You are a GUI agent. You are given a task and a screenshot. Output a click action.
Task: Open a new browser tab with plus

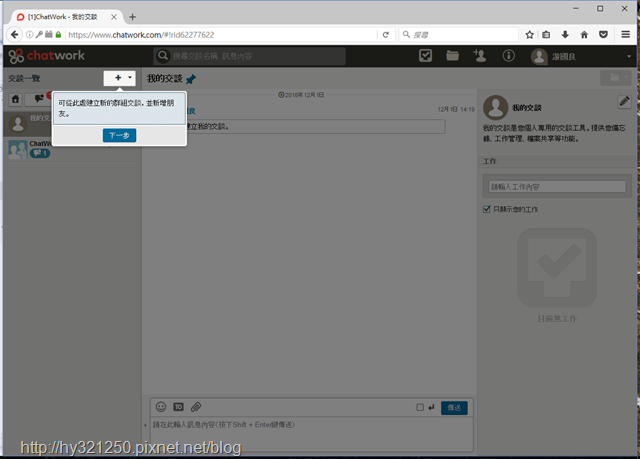tap(132, 17)
